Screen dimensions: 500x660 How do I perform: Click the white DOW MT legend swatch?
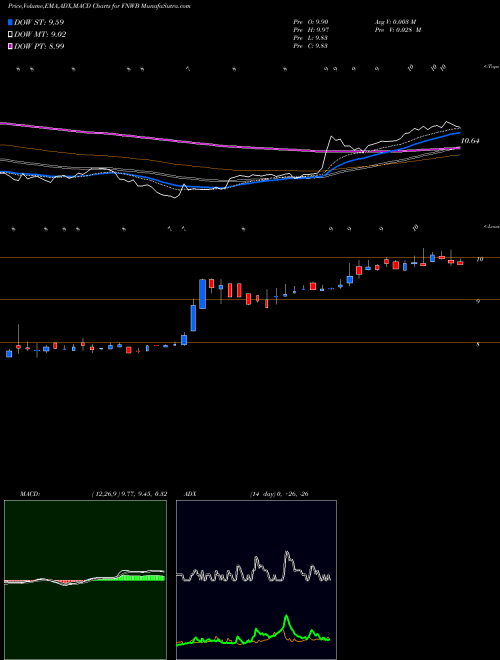point(10,35)
